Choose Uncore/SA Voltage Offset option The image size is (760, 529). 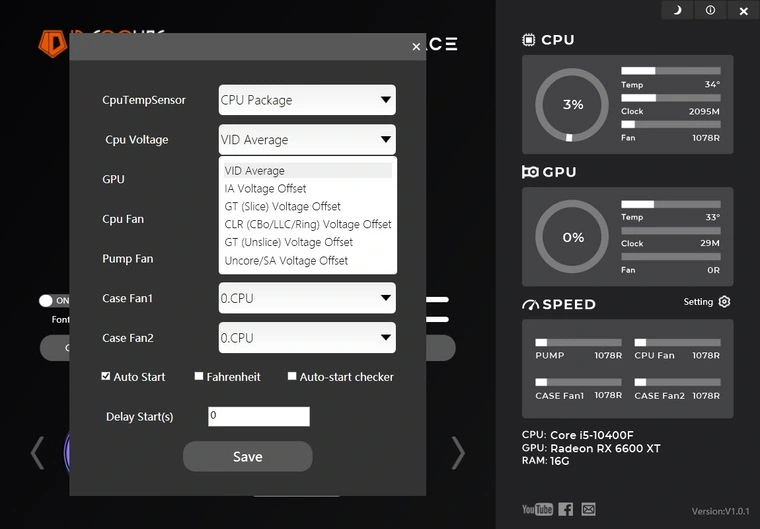pos(286,261)
